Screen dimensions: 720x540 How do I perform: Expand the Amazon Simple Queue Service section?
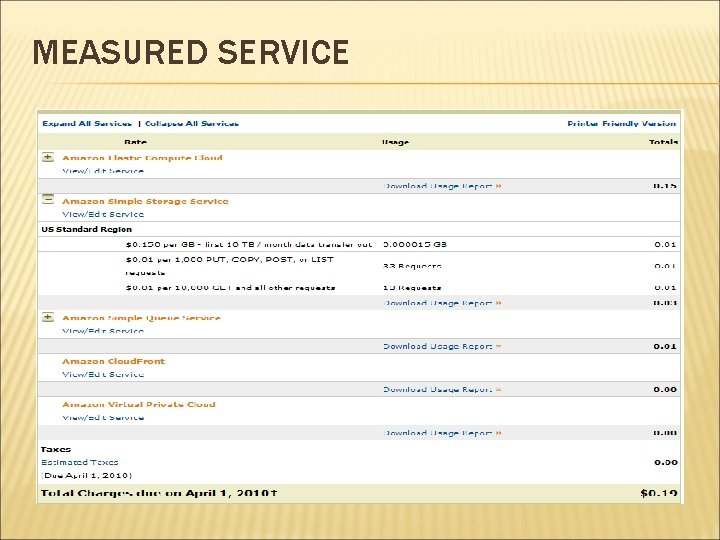48,317
